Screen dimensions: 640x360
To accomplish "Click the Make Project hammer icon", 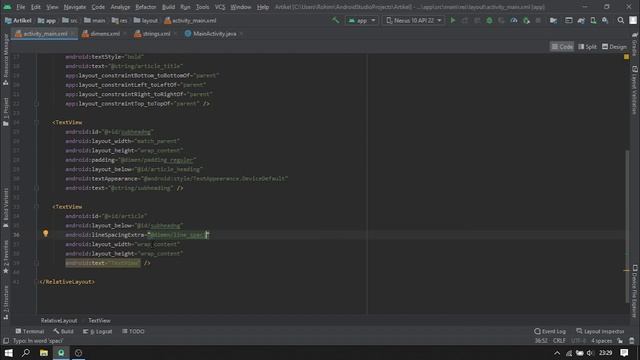I will [x=335, y=20].
